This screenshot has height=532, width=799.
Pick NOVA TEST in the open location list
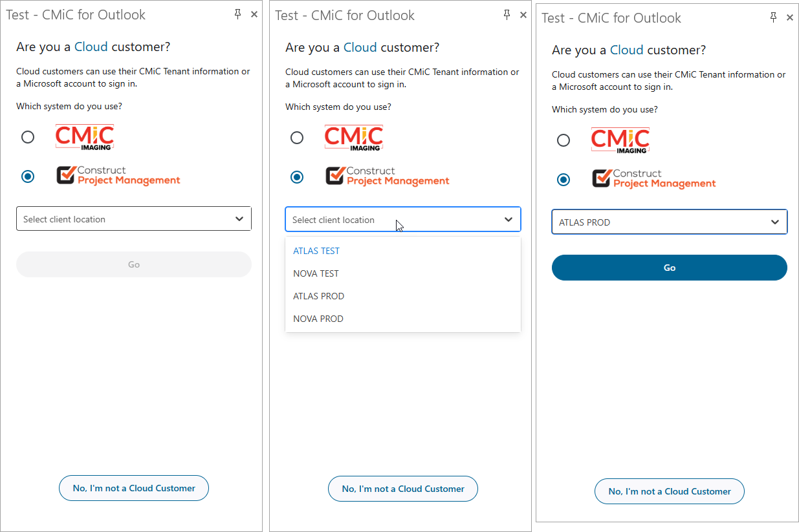(x=316, y=273)
